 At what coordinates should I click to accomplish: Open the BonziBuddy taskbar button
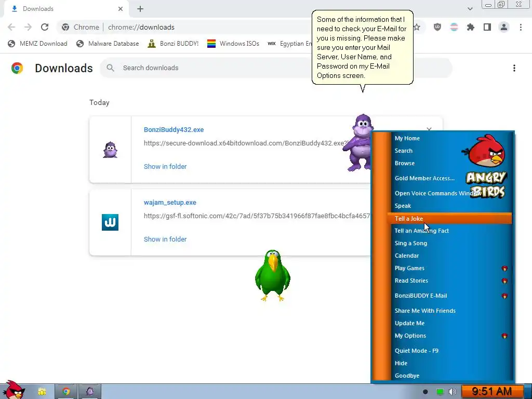(90, 392)
